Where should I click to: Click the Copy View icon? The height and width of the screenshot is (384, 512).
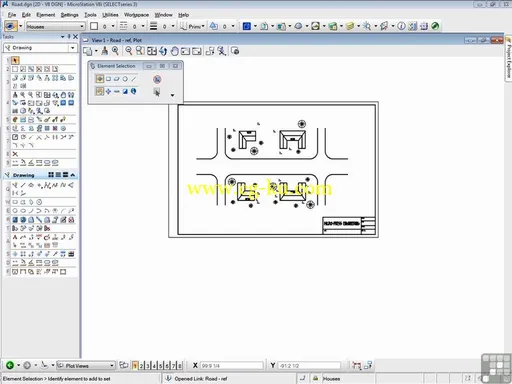tap(210, 51)
